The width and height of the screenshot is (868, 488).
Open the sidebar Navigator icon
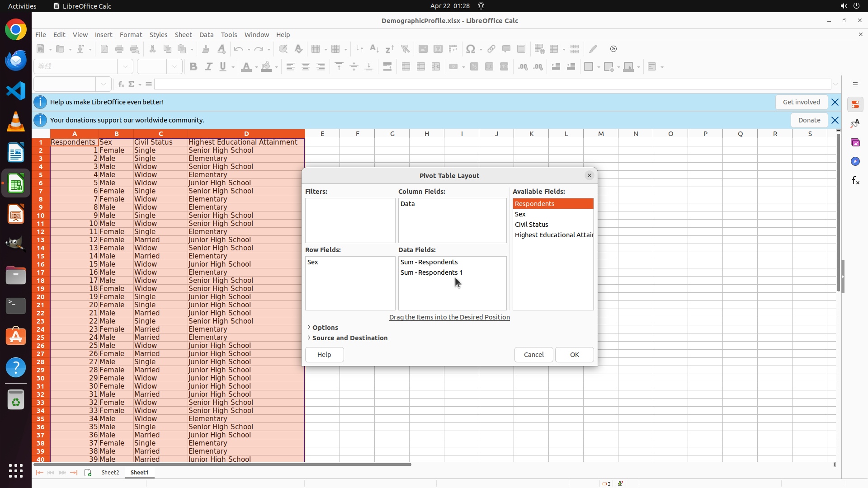pos(855,161)
